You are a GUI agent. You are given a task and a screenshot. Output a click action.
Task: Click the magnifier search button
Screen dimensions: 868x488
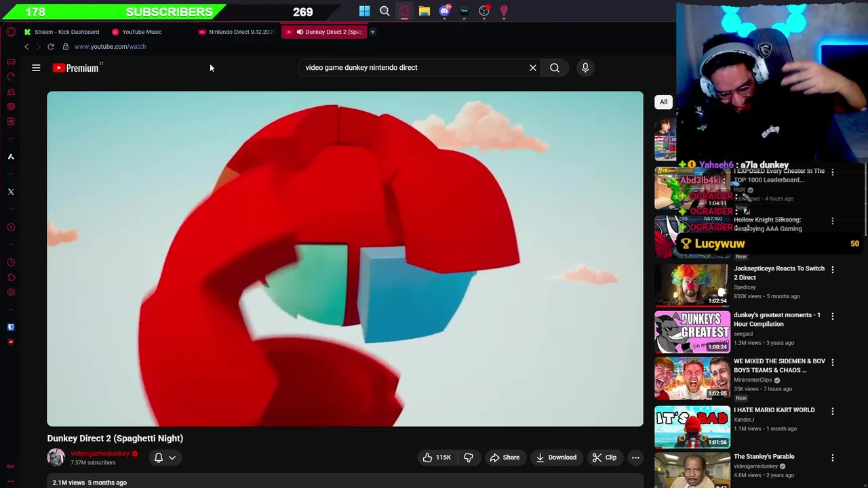click(x=555, y=68)
